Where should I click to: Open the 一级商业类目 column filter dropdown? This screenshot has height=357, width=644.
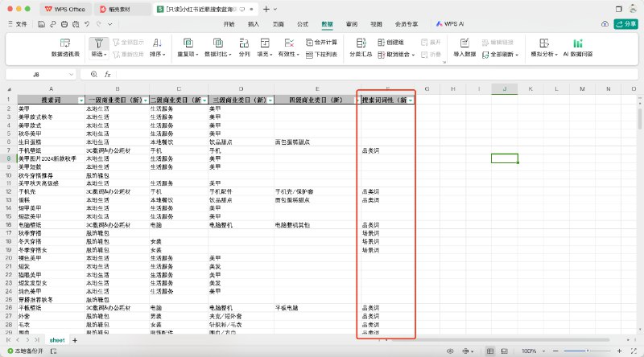[x=146, y=101]
